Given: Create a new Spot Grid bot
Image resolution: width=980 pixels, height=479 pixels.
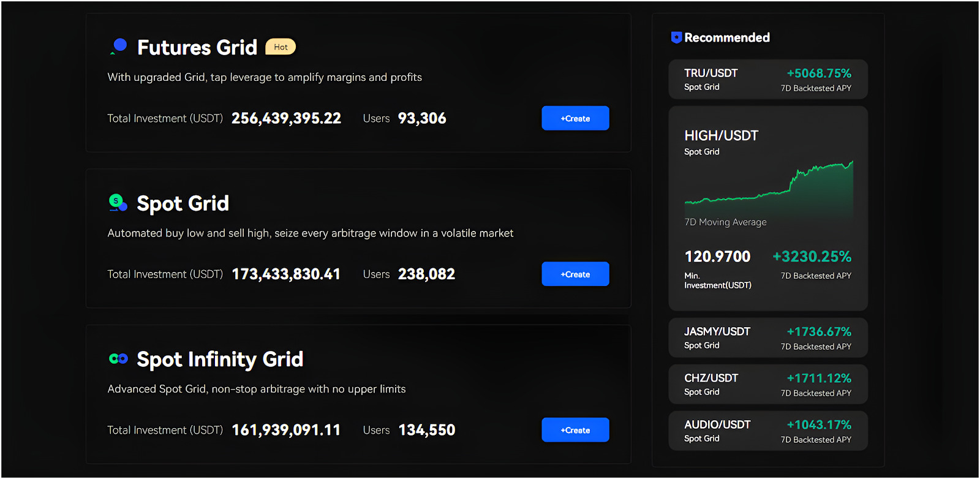Looking at the screenshot, I should 575,274.
